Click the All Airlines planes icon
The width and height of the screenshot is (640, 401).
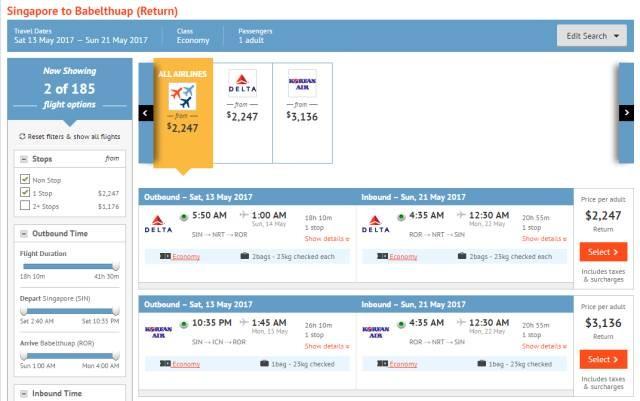click(182, 96)
